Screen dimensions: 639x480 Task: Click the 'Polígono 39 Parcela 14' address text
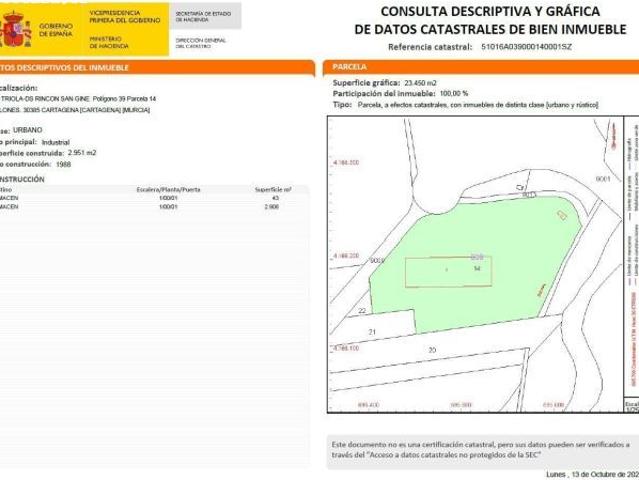[x=124, y=99]
